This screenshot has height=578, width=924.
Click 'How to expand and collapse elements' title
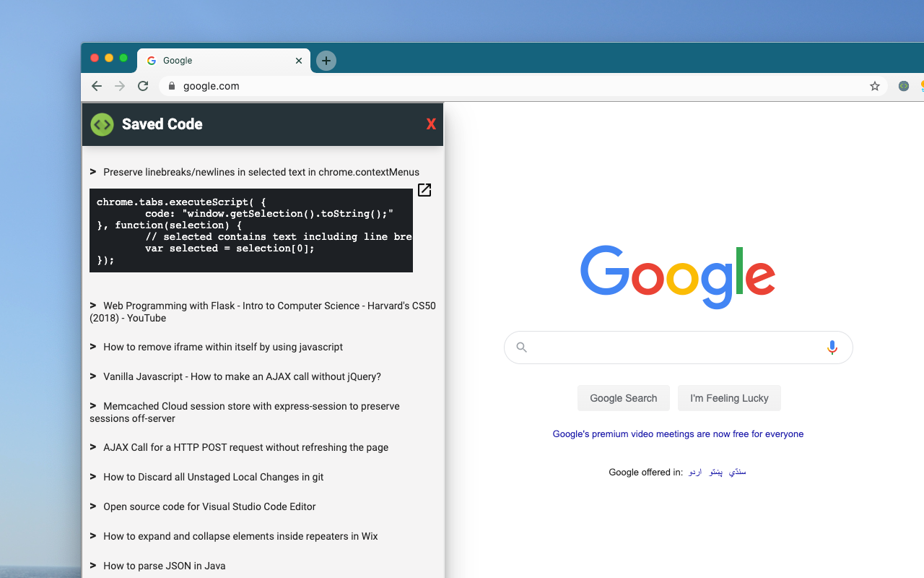click(x=240, y=536)
